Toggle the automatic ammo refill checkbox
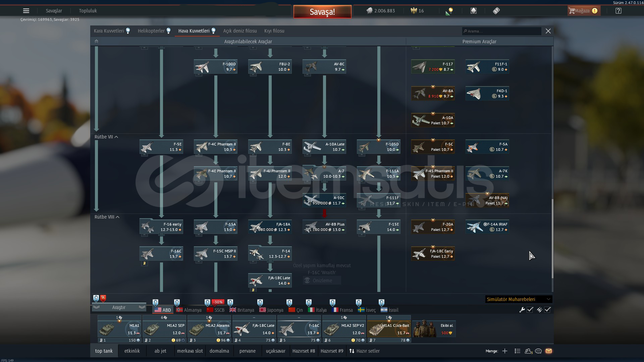This screenshot has height=362, width=644. pos(547,310)
